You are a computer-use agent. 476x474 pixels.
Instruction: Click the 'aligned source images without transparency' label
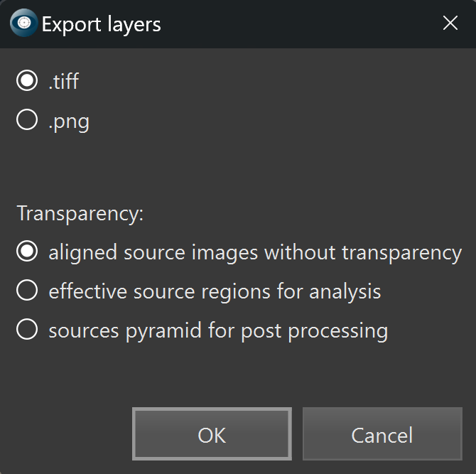pos(255,252)
